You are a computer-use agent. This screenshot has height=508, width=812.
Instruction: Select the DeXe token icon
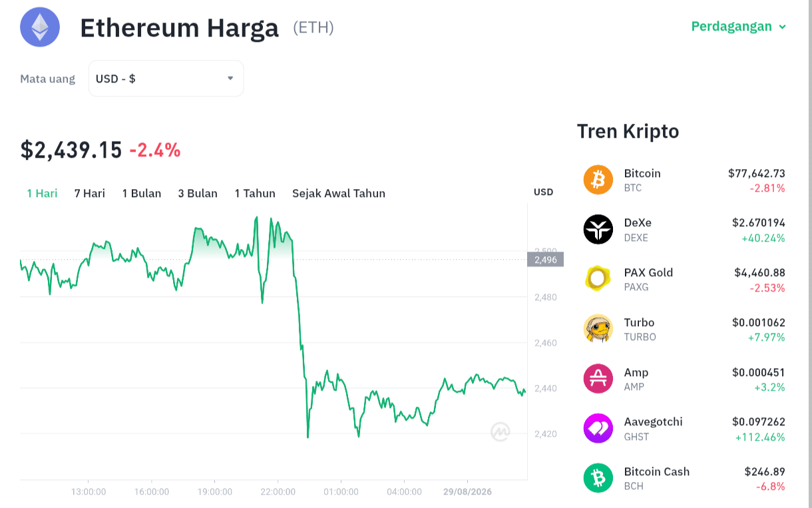tap(598, 230)
